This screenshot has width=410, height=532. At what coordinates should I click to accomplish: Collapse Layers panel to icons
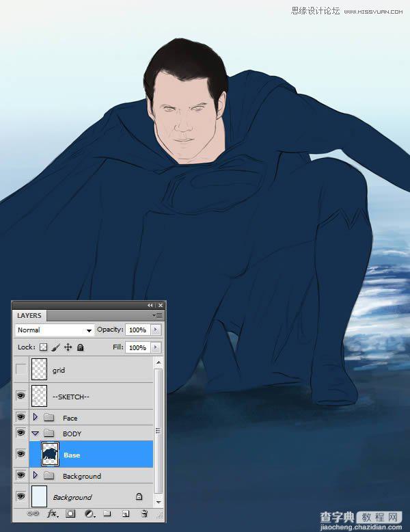click(x=150, y=306)
